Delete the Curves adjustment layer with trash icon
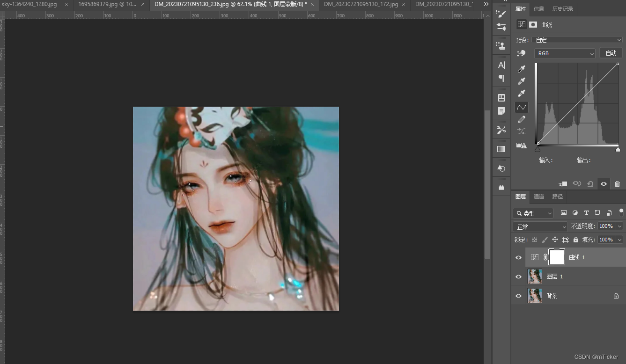 click(617, 184)
